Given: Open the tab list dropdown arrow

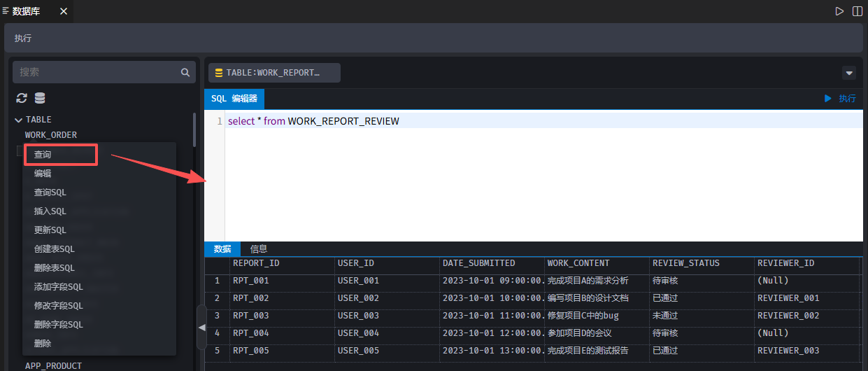Looking at the screenshot, I should coord(849,73).
